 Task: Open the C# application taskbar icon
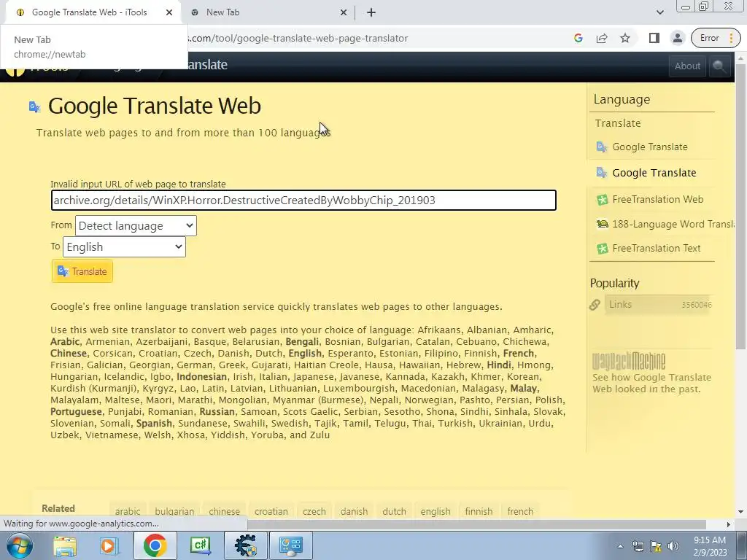[200, 545]
